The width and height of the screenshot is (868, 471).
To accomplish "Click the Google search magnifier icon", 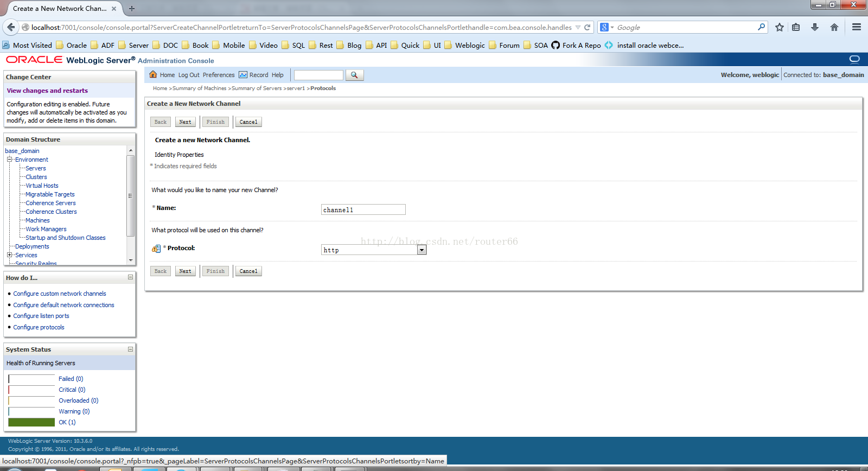I will pos(762,27).
